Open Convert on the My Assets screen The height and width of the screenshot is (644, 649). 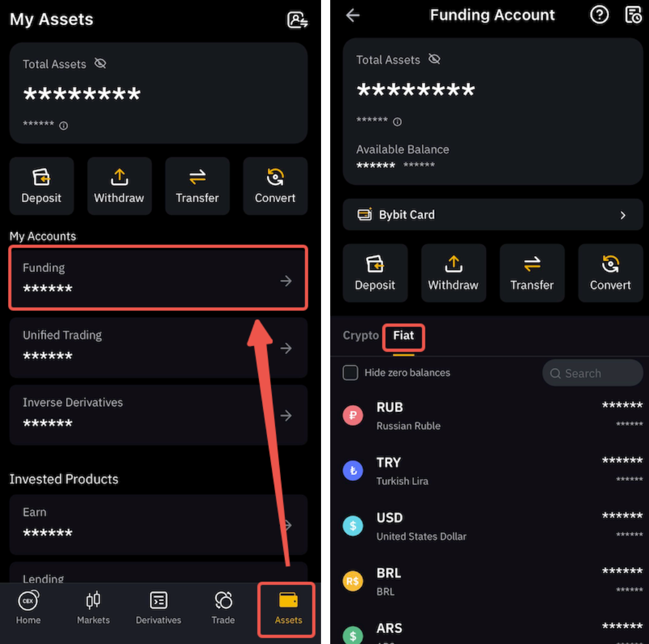(x=275, y=186)
